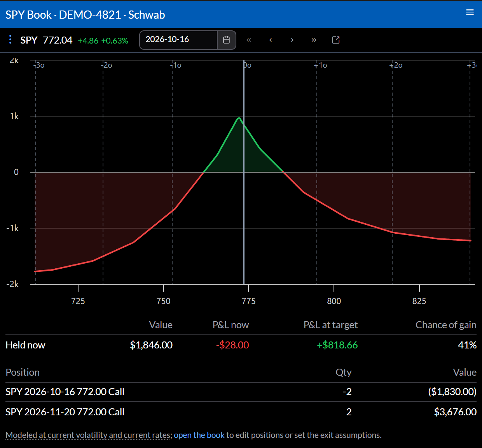Click the ($1,830.00) position value
This screenshot has height=448, width=482.
[x=452, y=392]
